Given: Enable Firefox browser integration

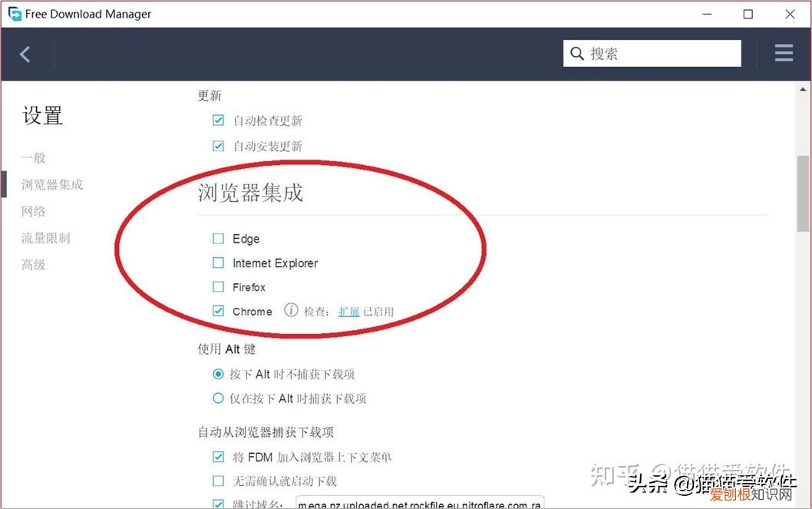Looking at the screenshot, I should click(218, 287).
